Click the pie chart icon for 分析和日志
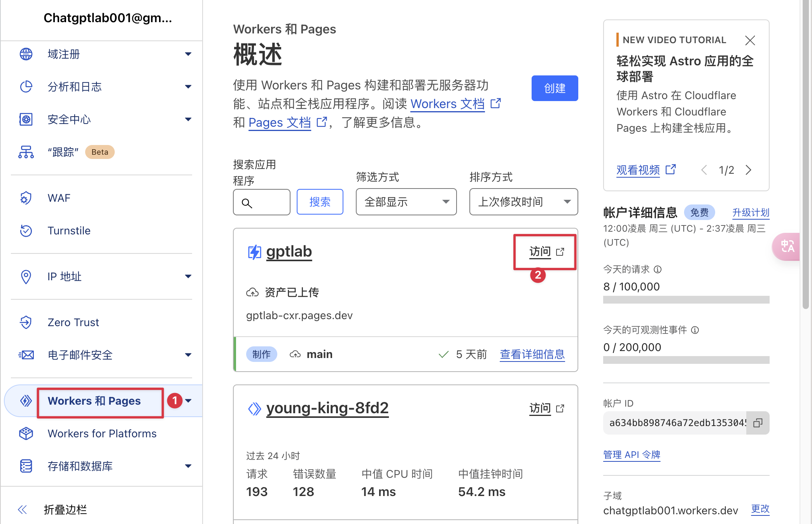This screenshot has width=812, height=524. coord(26,87)
